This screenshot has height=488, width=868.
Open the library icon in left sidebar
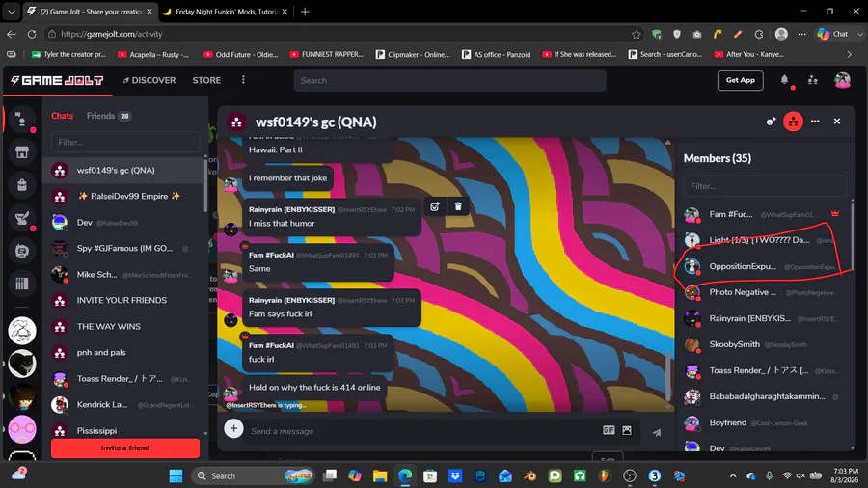[x=21, y=284]
